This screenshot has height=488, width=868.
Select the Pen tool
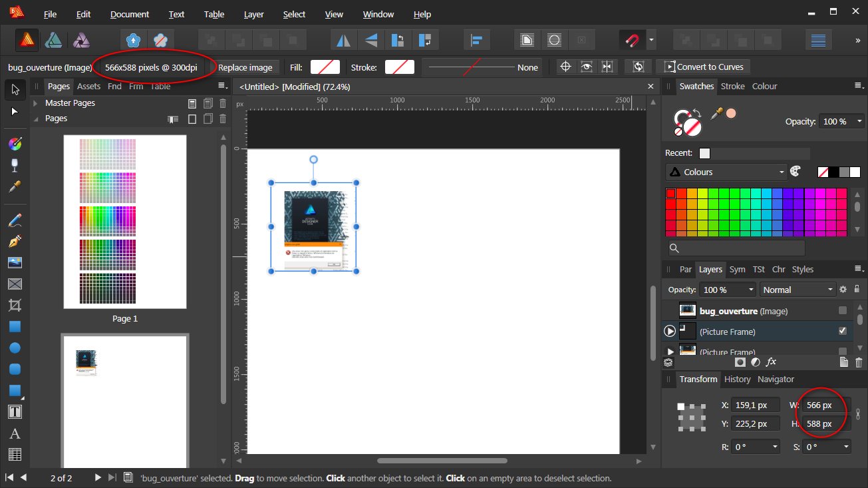15,240
